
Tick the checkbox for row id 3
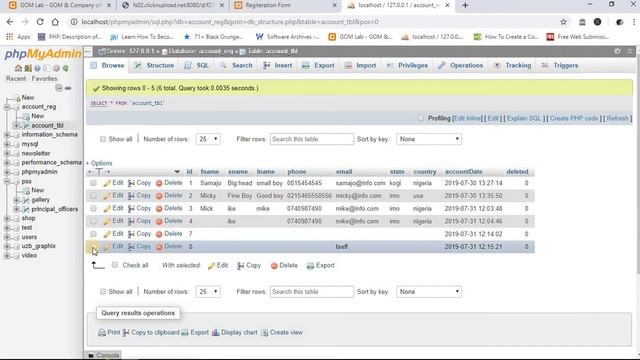pyautogui.click(x=93, y=209)
